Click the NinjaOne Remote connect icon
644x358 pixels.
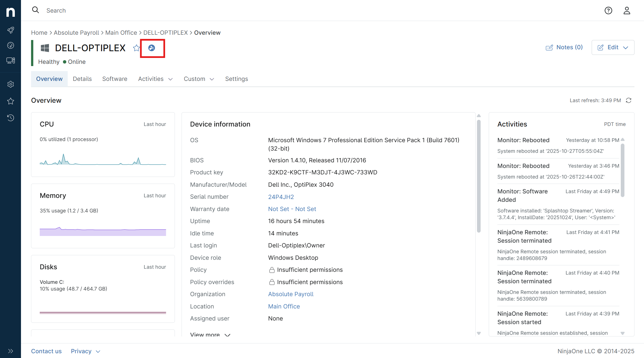[152, 48]
